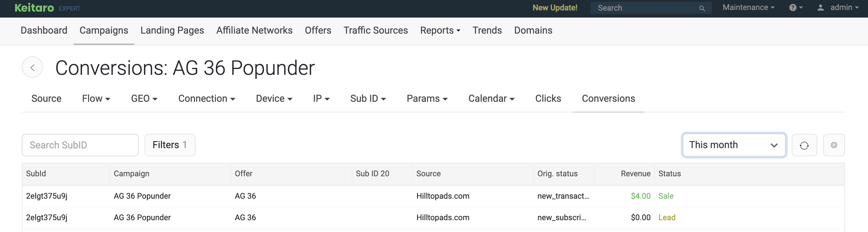The width and height of the screenshot is (868, 232).
Task: Click SubId 2elgt375u9j in the Lead row
Action: (47, 217)
